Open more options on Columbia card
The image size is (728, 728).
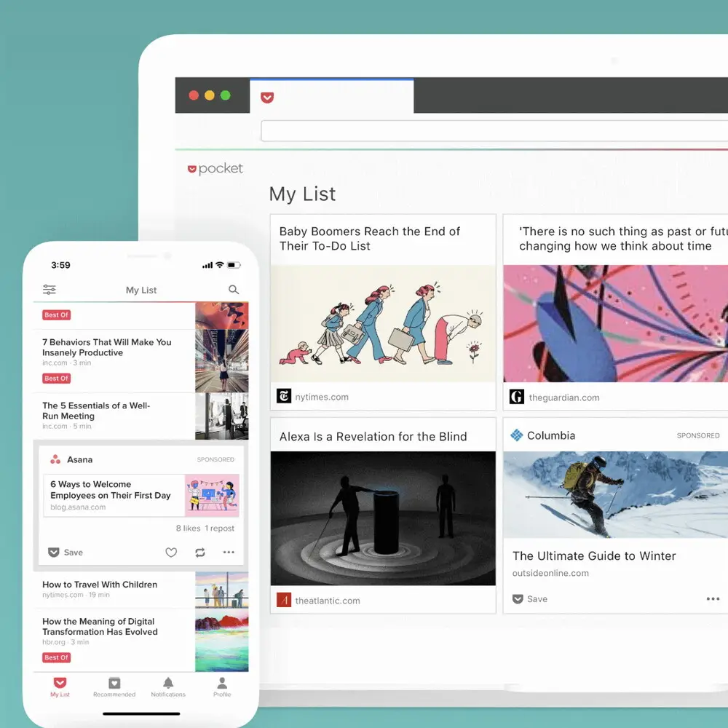(713, 599)
